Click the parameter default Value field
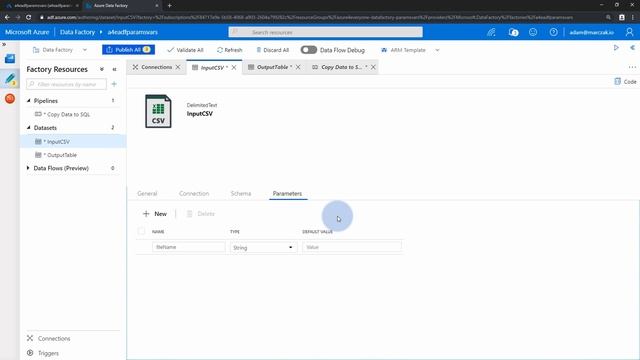This screenshot has height=360, width=640. pyautogui.click(x=352, y=247)
